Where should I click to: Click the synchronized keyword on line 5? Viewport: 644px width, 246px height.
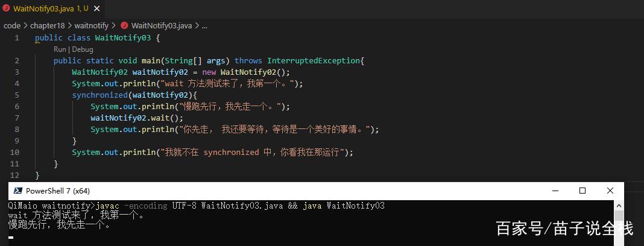point(100,95)
